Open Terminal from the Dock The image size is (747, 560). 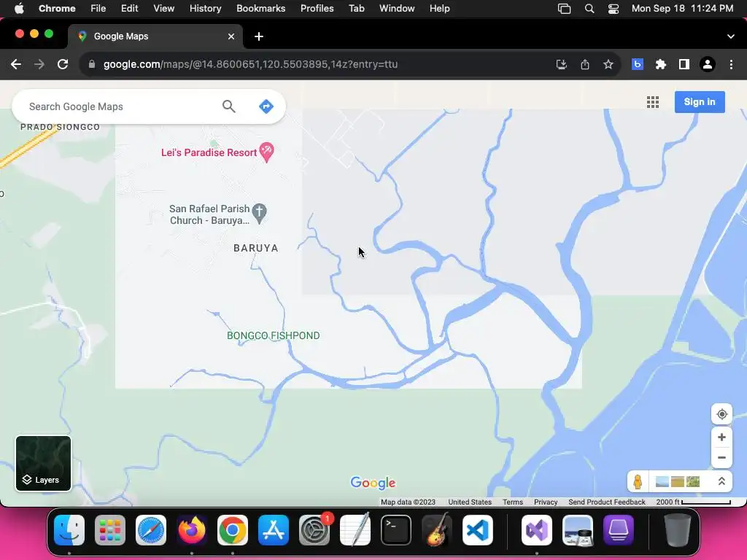pos(396,530)
